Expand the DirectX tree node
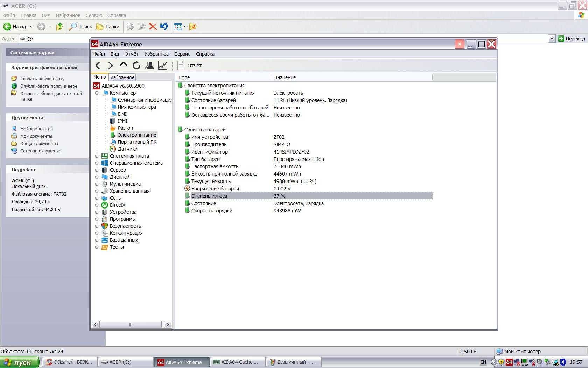This screenshot has width=588, height=368. (x=97, y=205)
